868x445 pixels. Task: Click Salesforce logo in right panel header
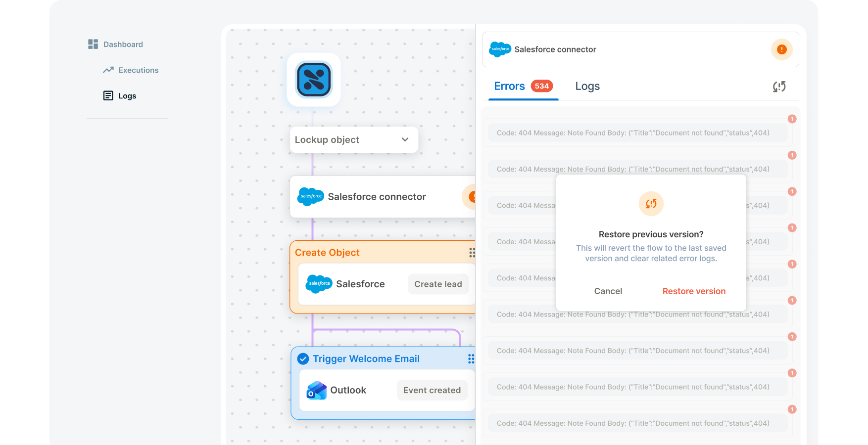[x=500, y=49]
